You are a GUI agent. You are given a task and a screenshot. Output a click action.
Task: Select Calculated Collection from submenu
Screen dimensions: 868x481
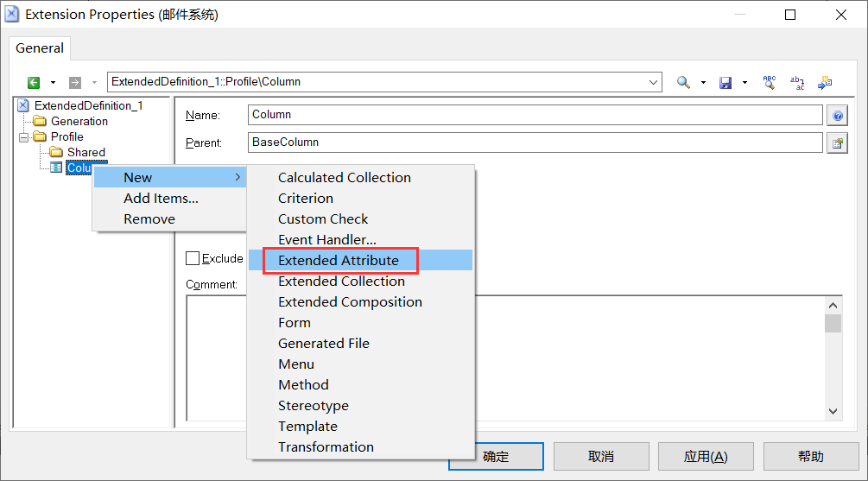point(360,178)
